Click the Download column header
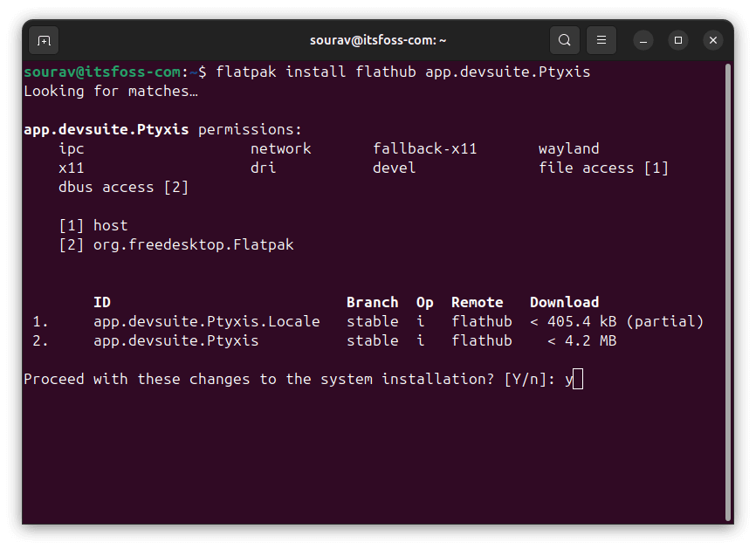The height and width of the screenshot is (549, 756). point(564,302)
